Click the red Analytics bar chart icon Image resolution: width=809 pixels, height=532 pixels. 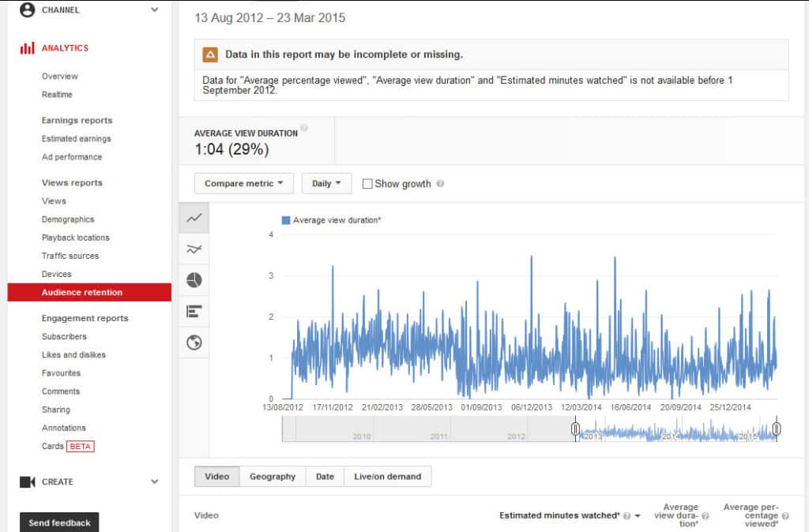click(x=27, y=48)
